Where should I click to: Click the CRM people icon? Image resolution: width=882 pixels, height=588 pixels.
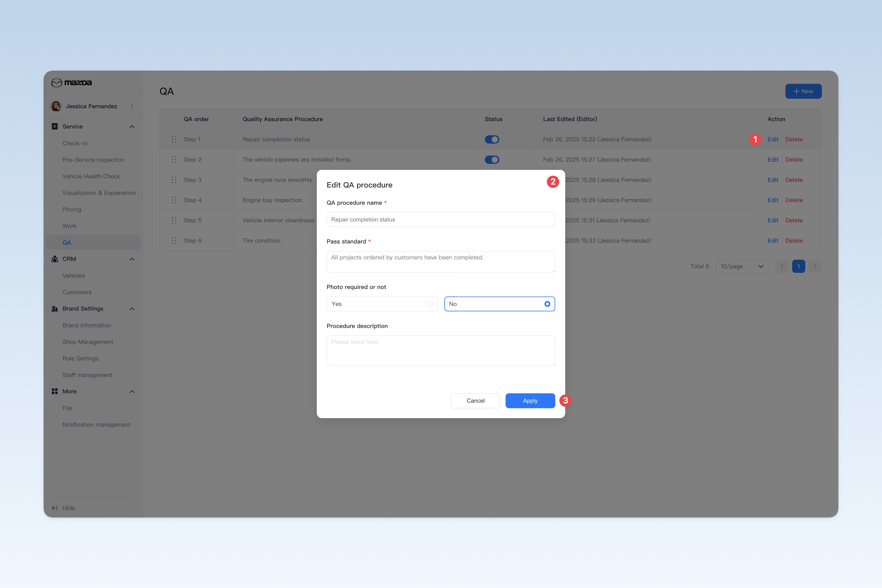tap(55, 259)
